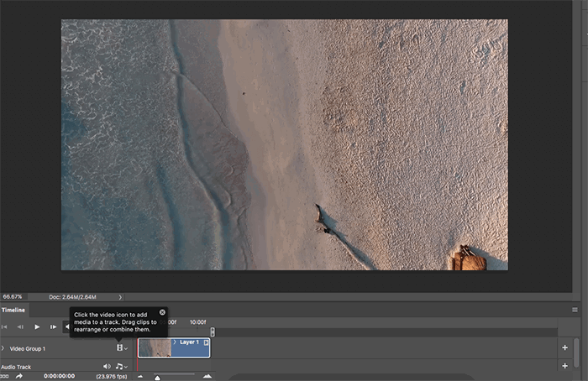Image resolution: width=588 pixels, height=381 pixels.
Task: Expand Video Group 1 track
Action: 3,348
